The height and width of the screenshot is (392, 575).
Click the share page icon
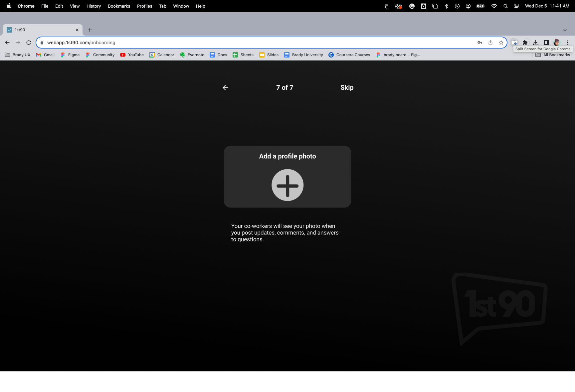pos(490,43)
